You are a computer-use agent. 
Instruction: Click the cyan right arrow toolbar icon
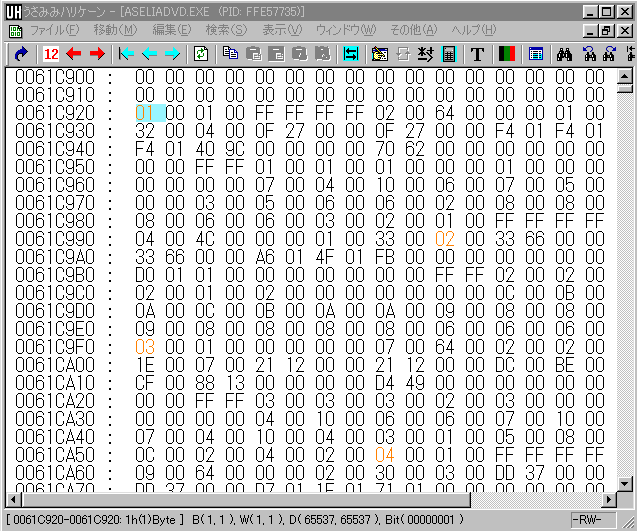coord(172,53)
